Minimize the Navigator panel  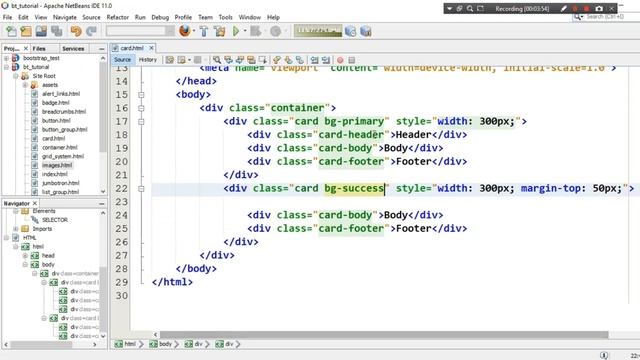point(102,203)
